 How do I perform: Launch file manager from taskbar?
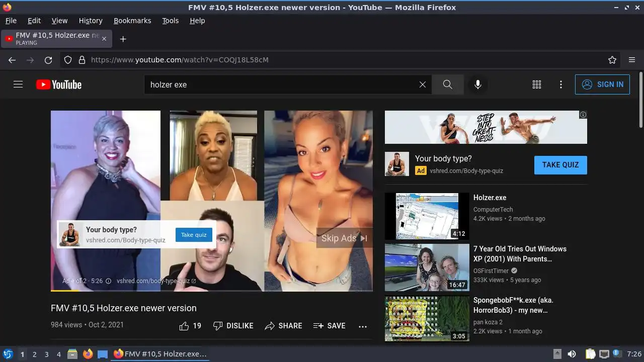[x=72, y=354]
